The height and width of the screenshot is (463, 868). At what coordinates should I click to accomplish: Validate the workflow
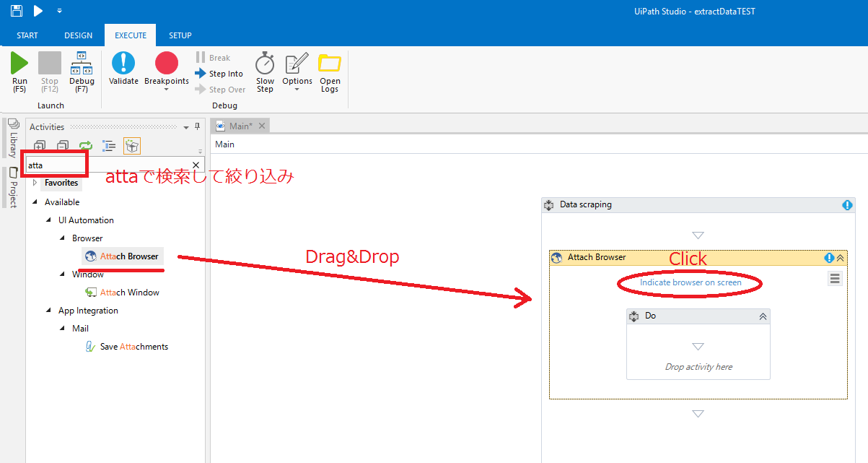click(x=123, y=69)
